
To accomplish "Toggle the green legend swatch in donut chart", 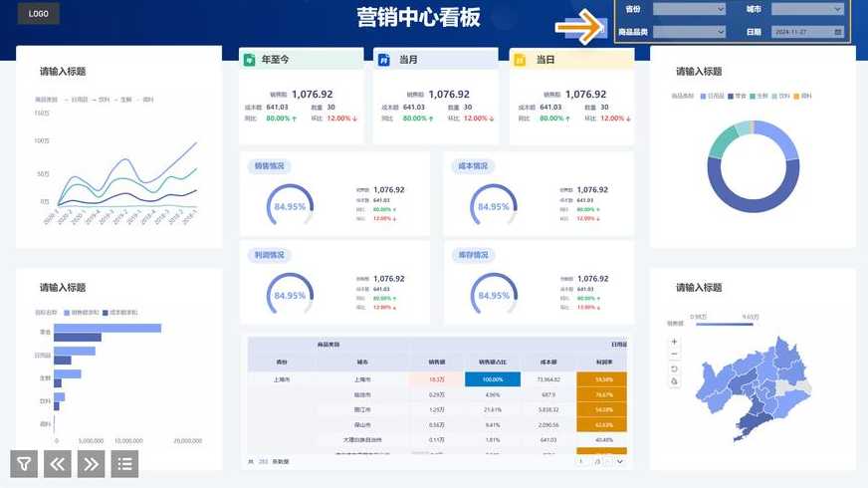I will (x=753, y=97).
